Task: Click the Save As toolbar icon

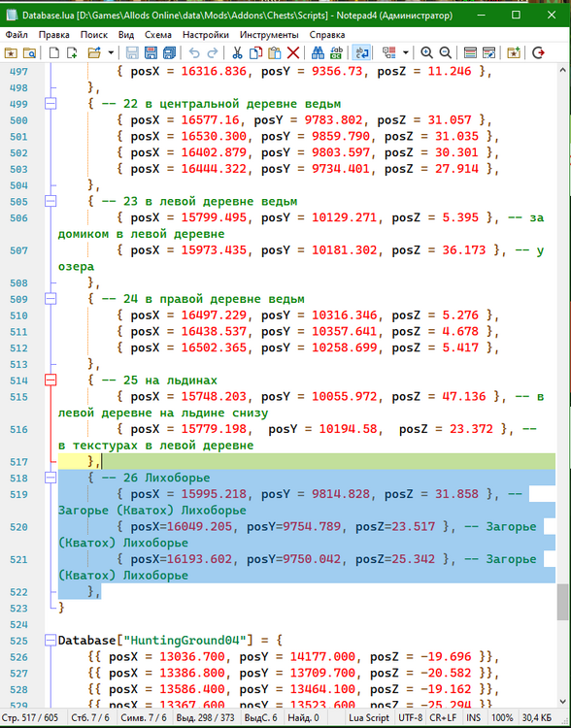Action: 151,53
